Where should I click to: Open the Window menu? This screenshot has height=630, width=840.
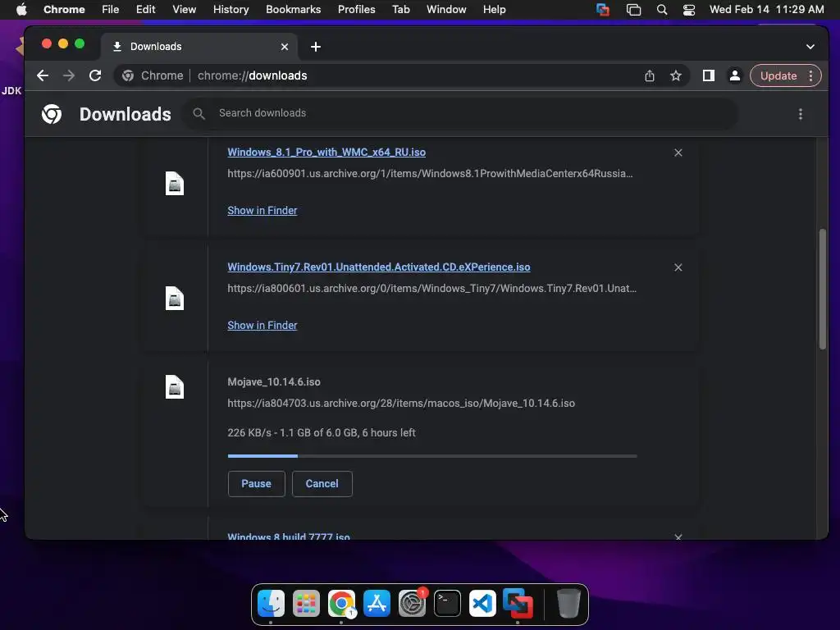[446, 10]
